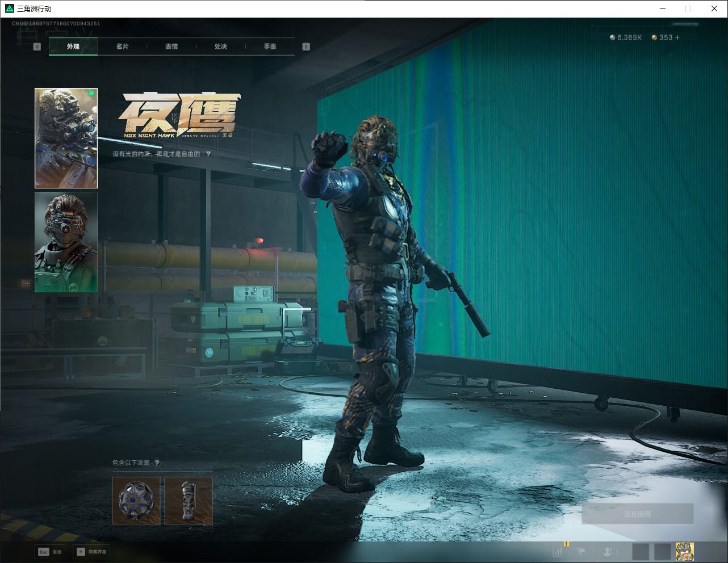Select the 表情 emotes tab
Viewport: 728px width, 563px height.
(x=171, y=47)
